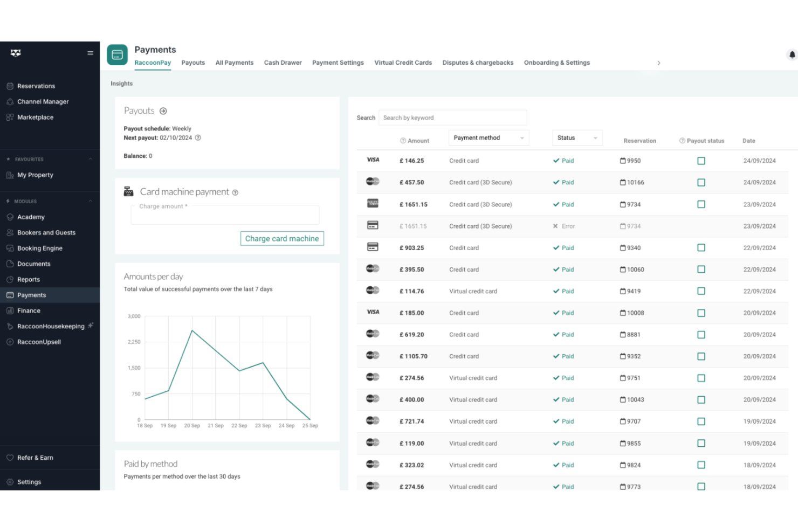Viewport: 798px width, 532px height.
Task: Click the teal card icon beside Payments title
Action: (117, 54)
